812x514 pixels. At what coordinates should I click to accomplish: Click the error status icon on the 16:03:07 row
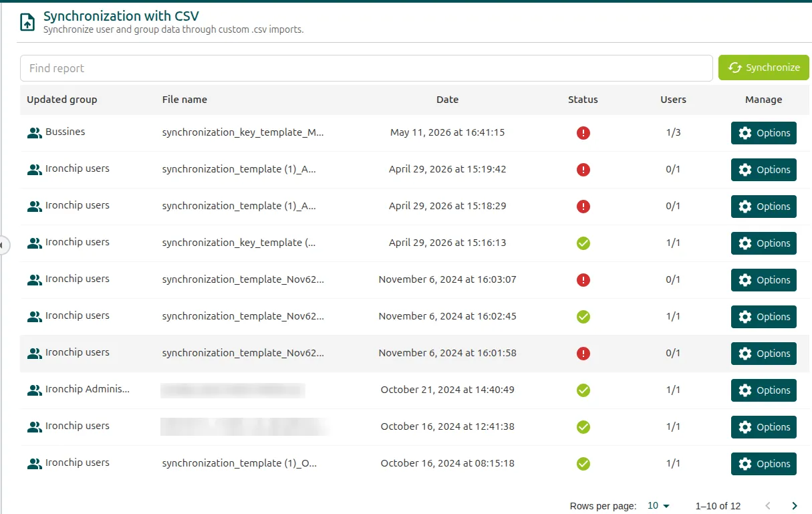583,280
